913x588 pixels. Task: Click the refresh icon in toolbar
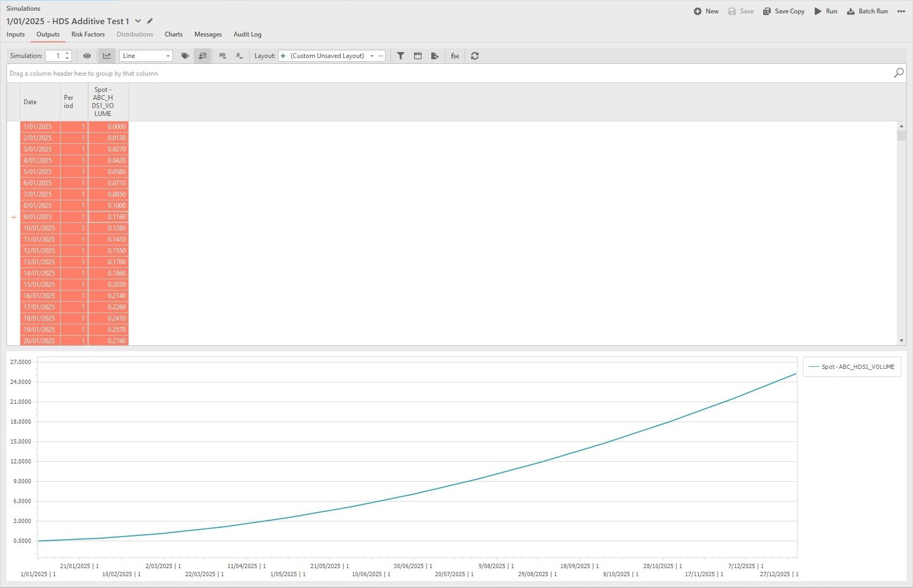click(475, 56)
